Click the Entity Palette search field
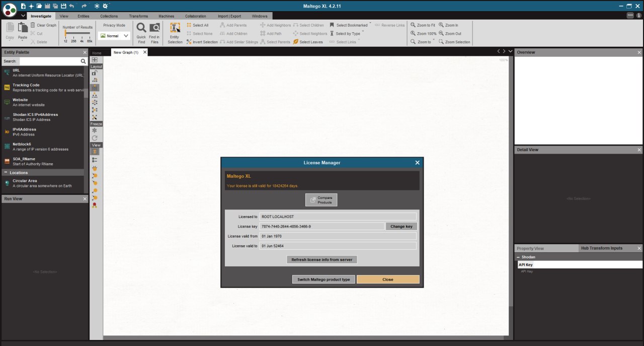Viewport: 644px width, 346px height. click(49, 61)
